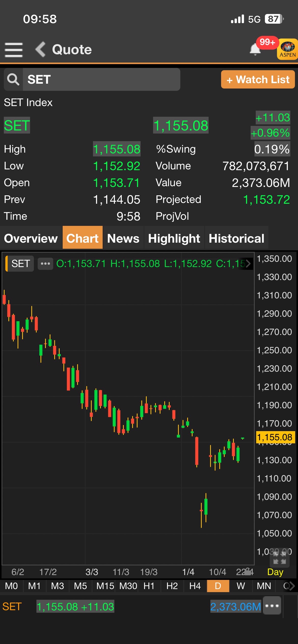Open the notifications bell
Viewport: 298px width, 644px height.
pos(255,49)
